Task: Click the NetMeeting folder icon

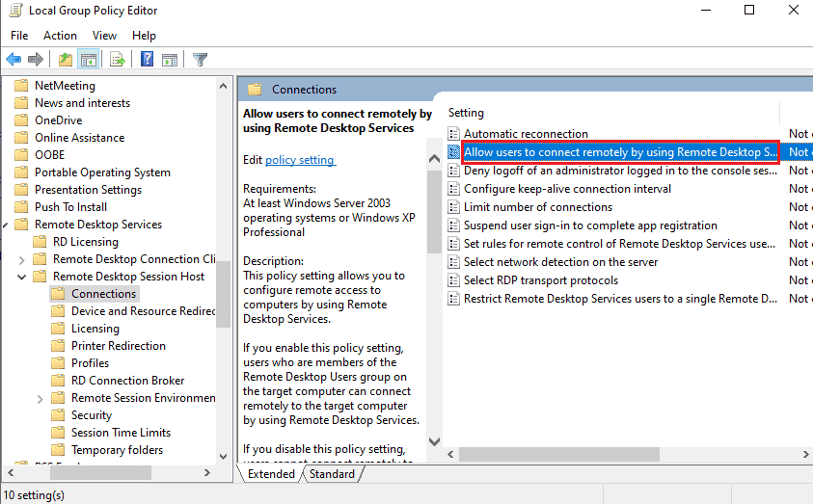Action: (x=21, y=86)
